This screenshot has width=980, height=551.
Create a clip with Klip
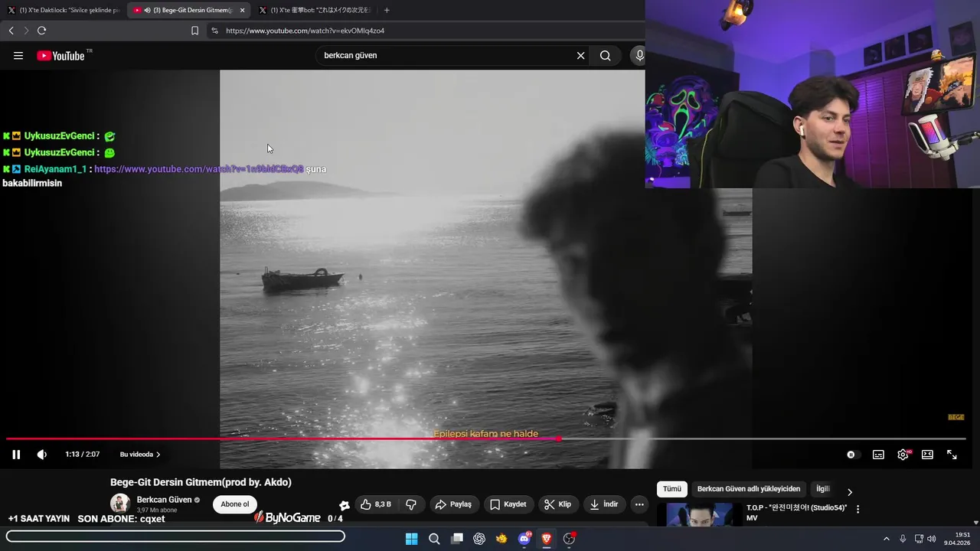point(557,504)
